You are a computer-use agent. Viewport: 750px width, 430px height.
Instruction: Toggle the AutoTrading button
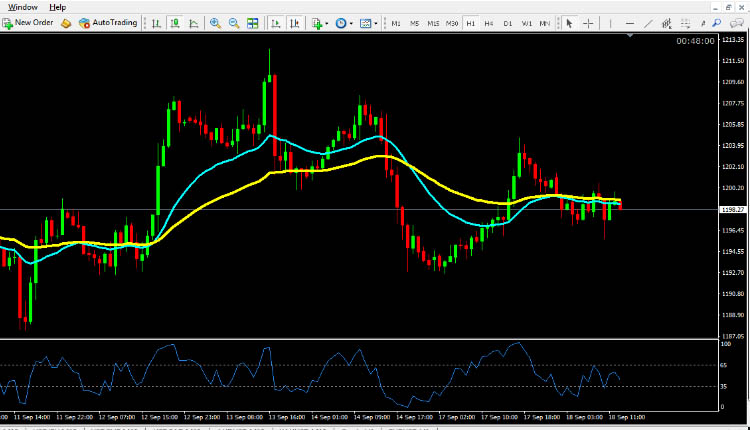pyautogui.click(x=108, y=22)
